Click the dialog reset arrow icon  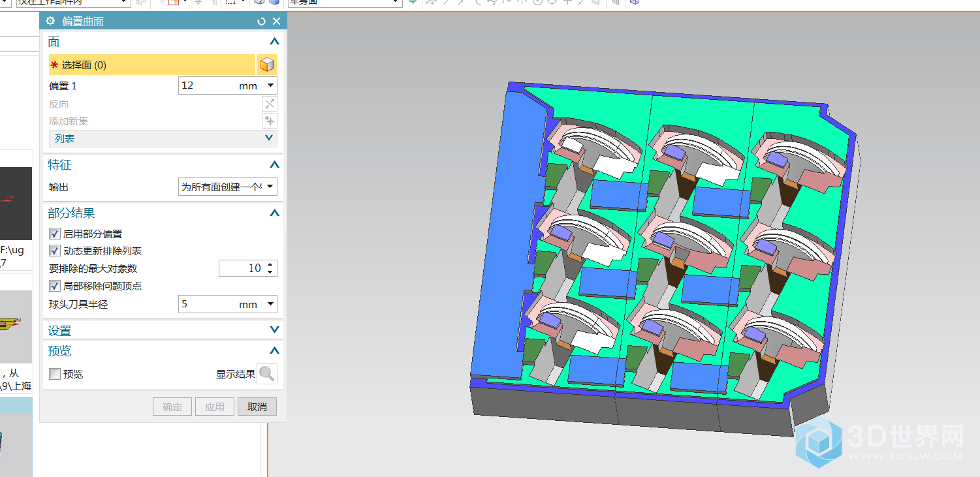point(262,22)
